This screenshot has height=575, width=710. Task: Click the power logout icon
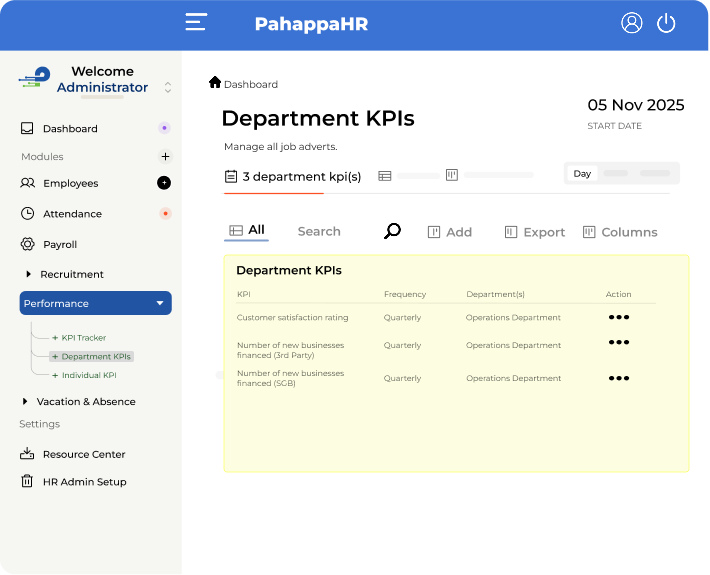click(666, 23)
